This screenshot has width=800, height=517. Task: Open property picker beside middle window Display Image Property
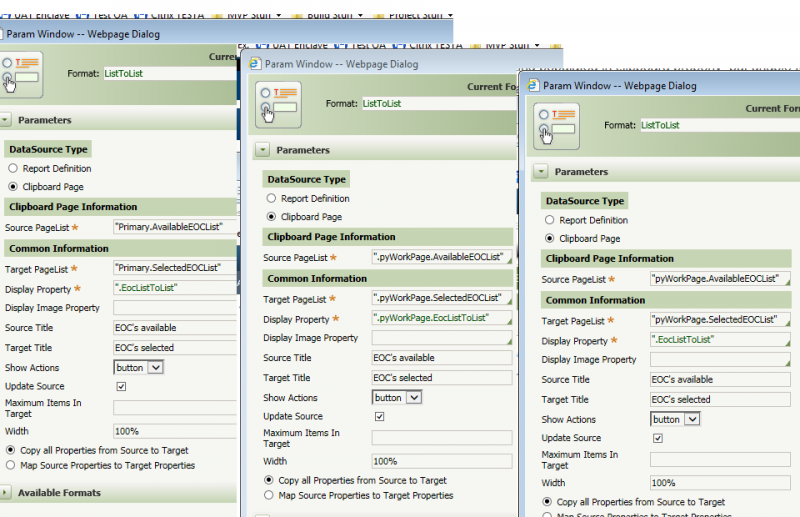(x=509, y=341)
